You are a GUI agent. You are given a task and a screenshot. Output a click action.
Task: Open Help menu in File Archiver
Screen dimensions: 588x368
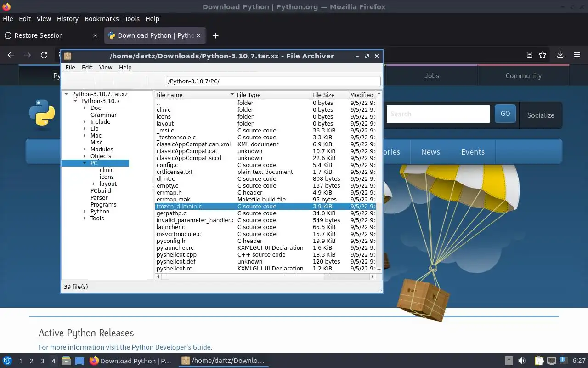click(x=125, y=67)
